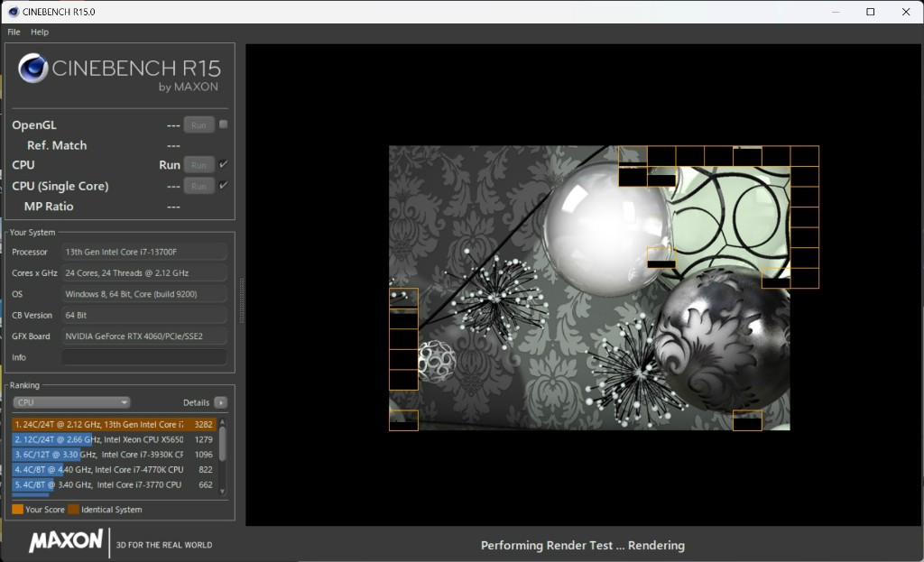Click the empty Info text field
924x562 pixels.
click(x=144, y=357)
